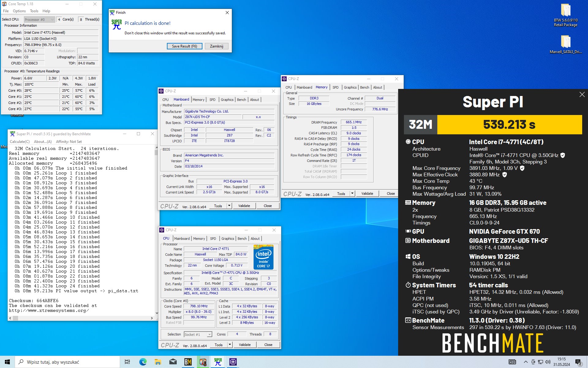The height and width of the screenshot is (368, 588).
Task: Switch to SPD tab in CPU-Z Mainboard window
Action: [212, 100]
